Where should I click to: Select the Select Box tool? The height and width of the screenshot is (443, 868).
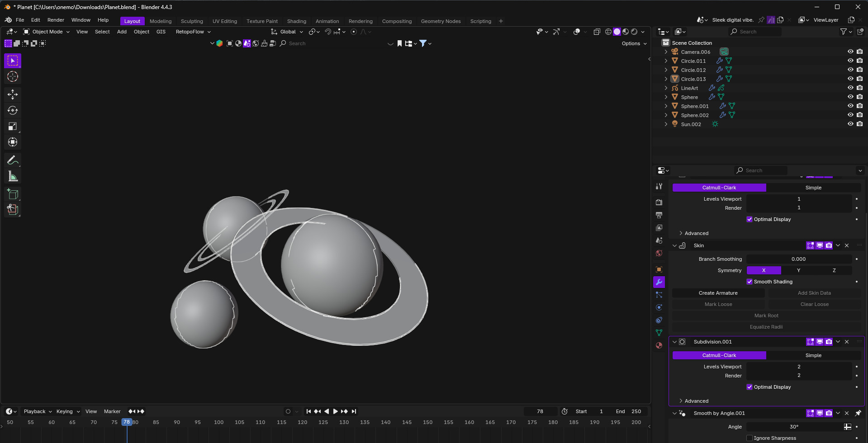[x=13, y=61]
